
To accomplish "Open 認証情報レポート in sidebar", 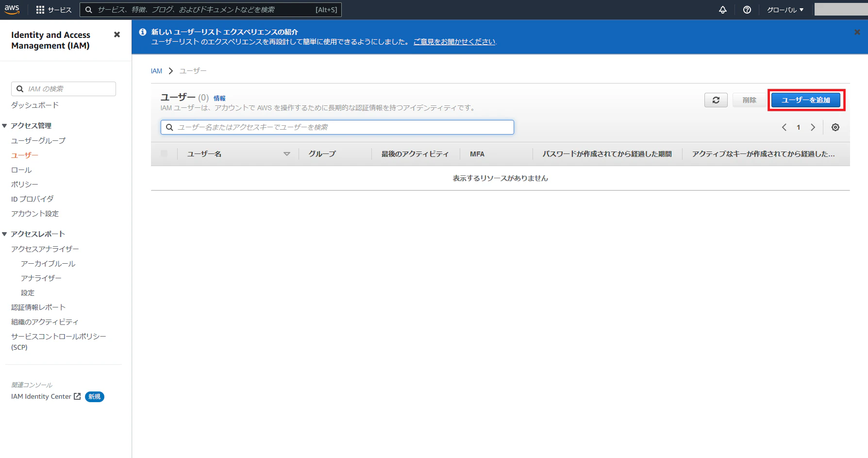I will pos(38,307).
